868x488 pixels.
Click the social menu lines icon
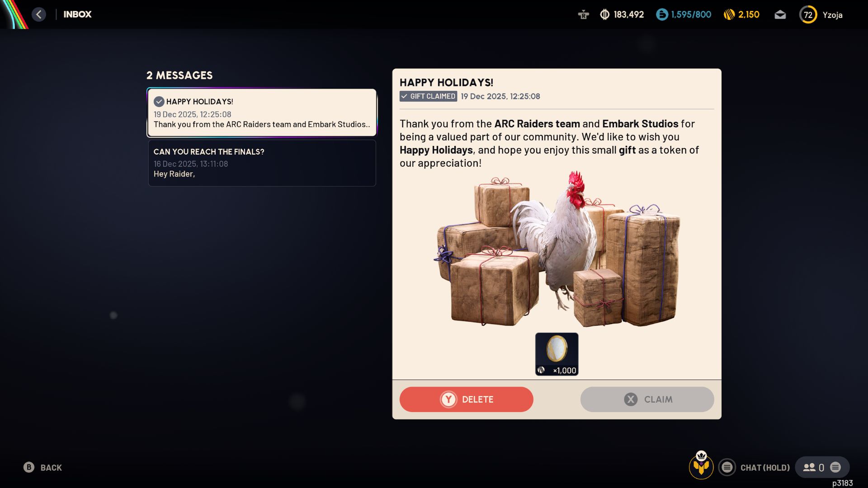[x=835, y=467]
